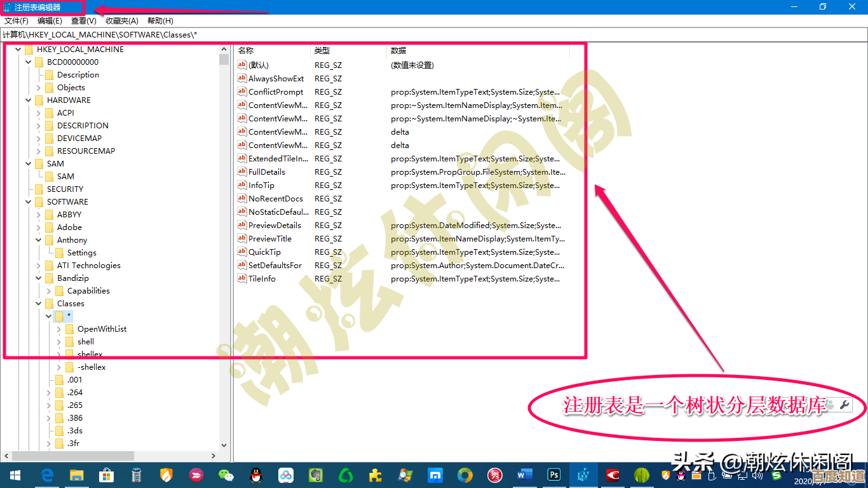
Task: Expand the OpenWithList subkey
Action: [x=58, y=329]
